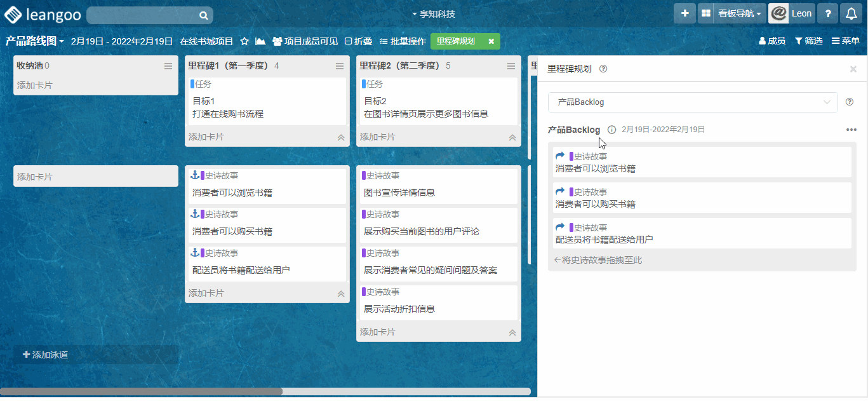Click the notification bell icon
Screen dimensions: 868x401
pyautogui.click(x=851, y=13)
